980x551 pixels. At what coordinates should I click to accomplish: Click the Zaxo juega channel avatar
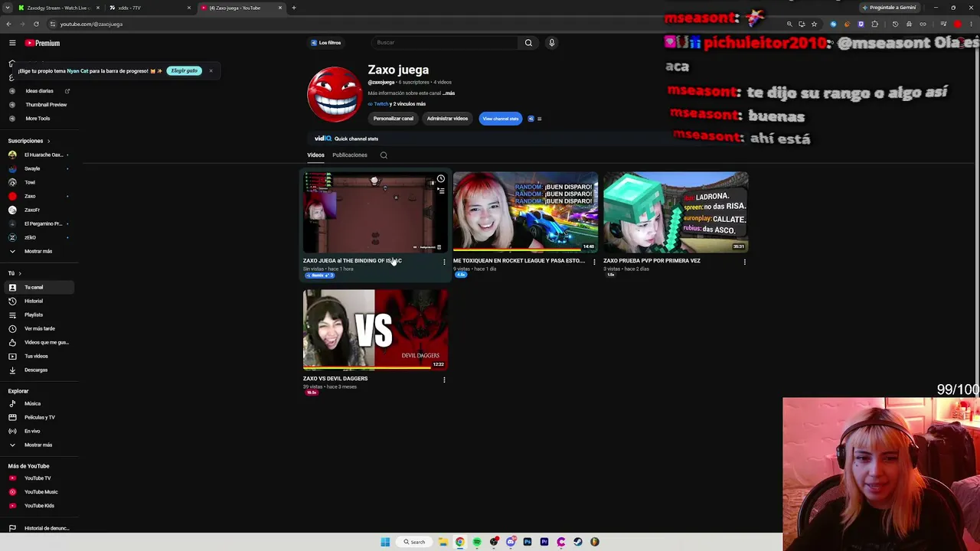point(335,94)
